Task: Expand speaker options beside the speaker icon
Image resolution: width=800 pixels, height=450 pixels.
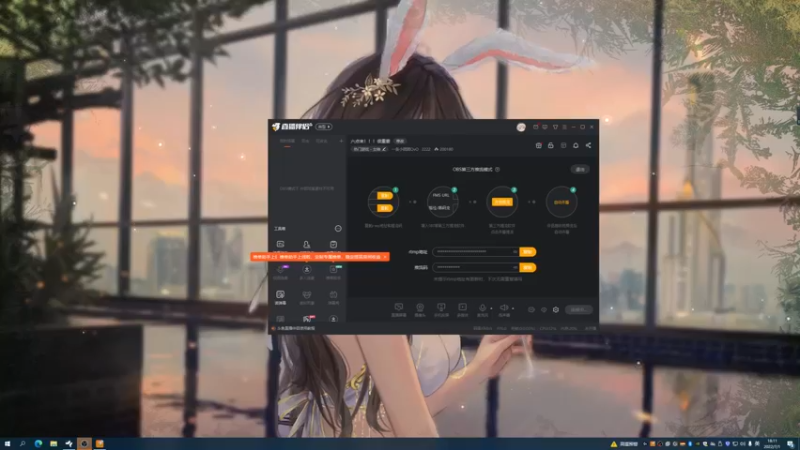Action: 513,308
